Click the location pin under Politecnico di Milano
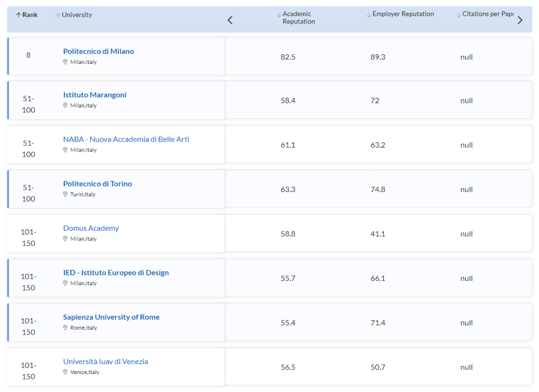Screen dimensions: 539x392 (x=65, y=62)
